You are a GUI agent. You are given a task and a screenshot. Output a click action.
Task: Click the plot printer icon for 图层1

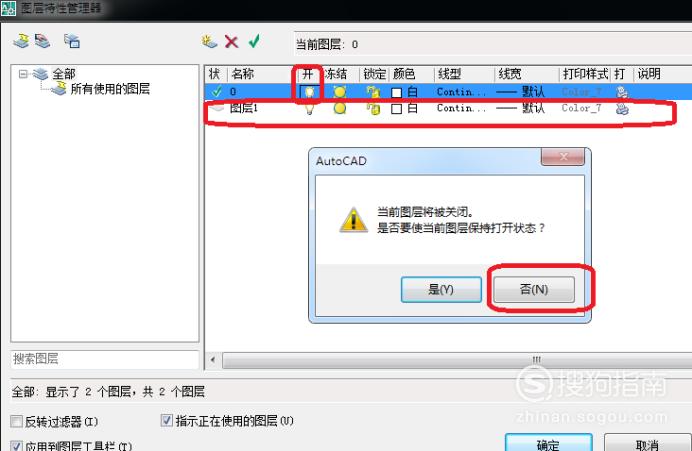[x=622, y=108]
